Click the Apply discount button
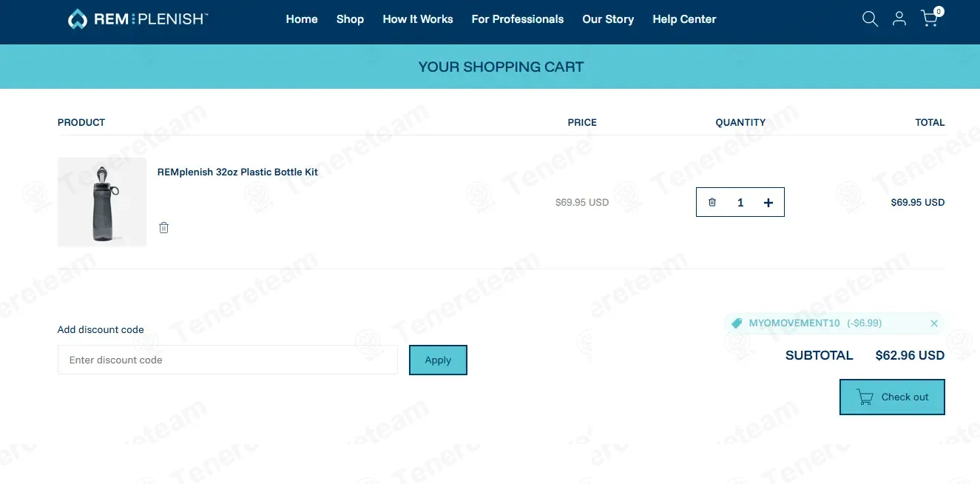The width and height of the screenshot is (980, 484). coord(438,360)
